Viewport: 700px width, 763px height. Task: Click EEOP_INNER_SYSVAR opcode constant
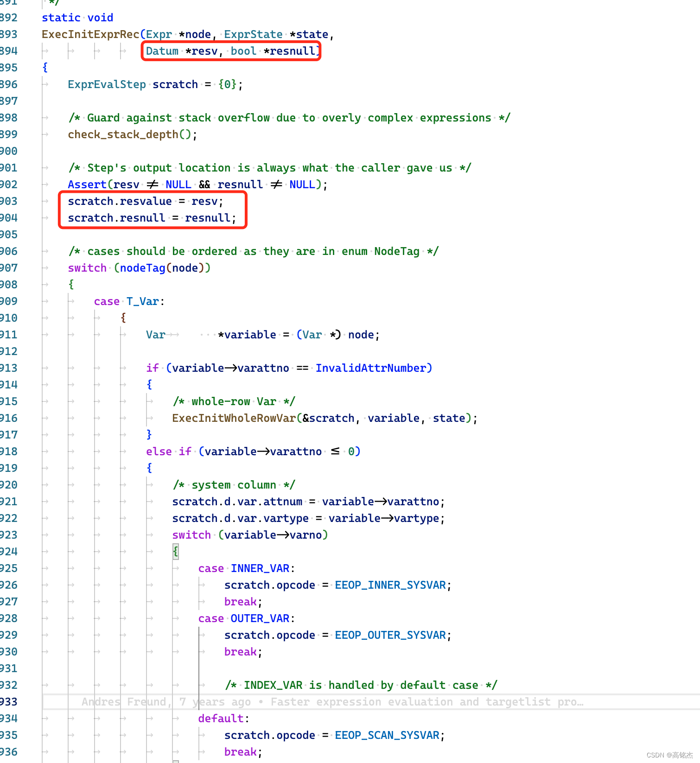(390, 585)
